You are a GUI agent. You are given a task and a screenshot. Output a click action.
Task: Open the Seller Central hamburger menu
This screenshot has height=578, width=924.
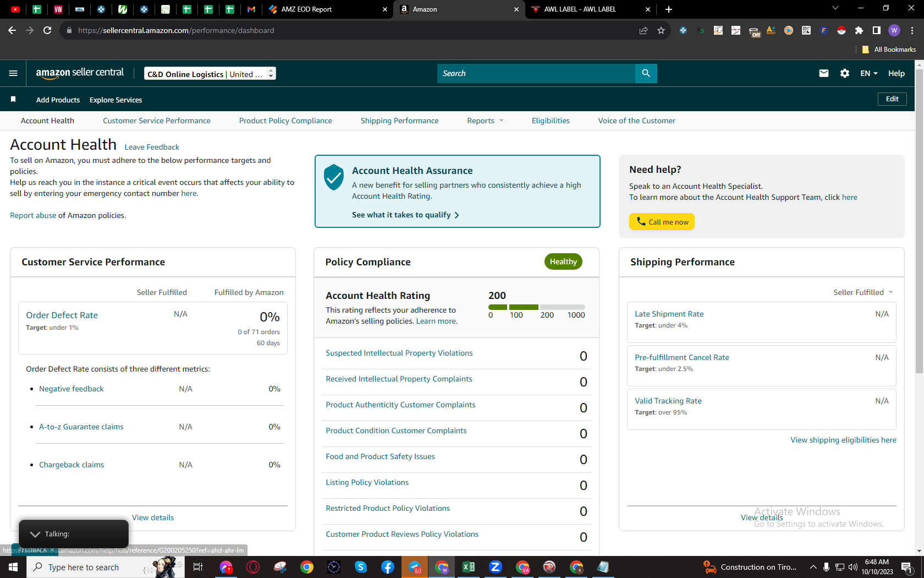click(x=13, y=73)
